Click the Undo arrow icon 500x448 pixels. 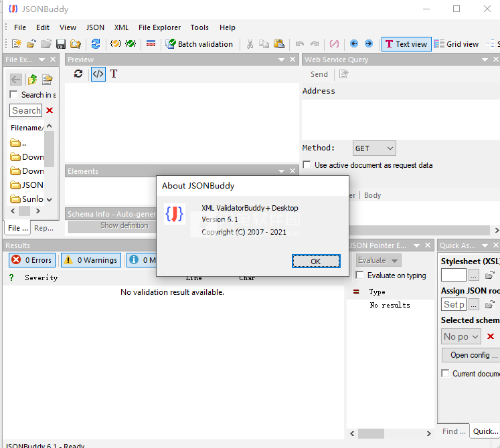click(x=300, y=43)
